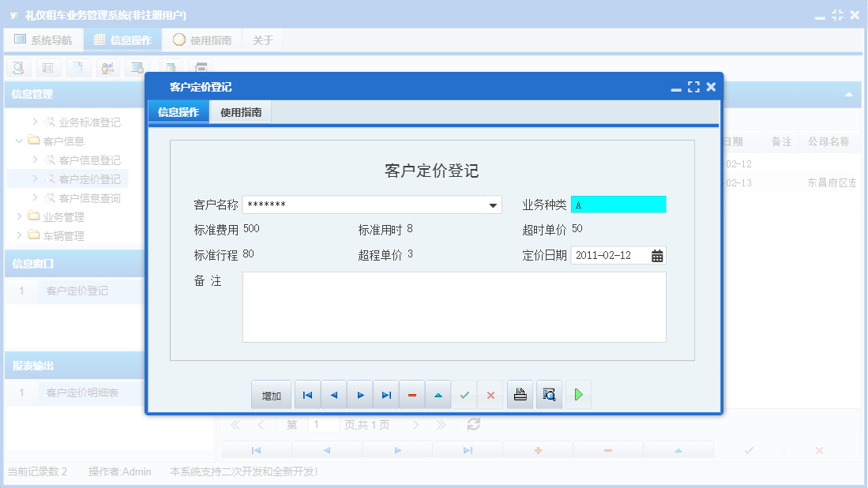Open the 系统导航 menu tab
The height and width of the screenshot is (488, 868).
pyautogui.click(x=43, y=39)
